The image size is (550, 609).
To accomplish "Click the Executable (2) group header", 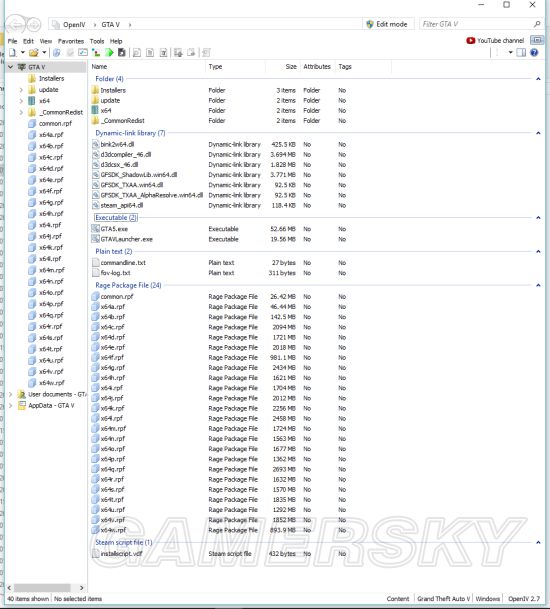I will point(116,218).
